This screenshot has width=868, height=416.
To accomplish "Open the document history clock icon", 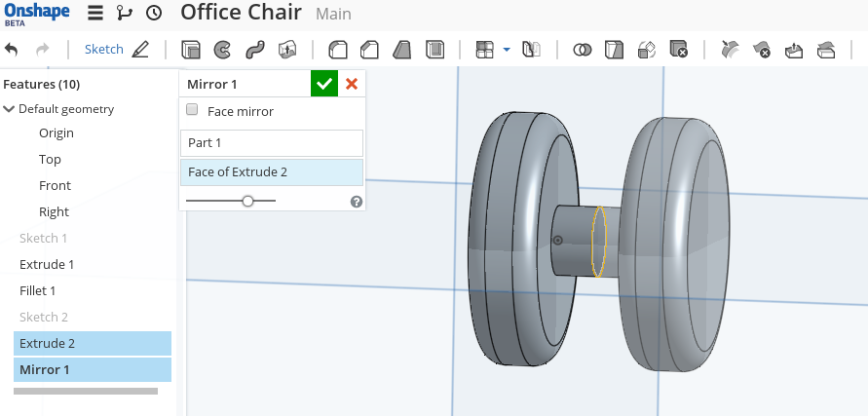I will click(154, 14).
